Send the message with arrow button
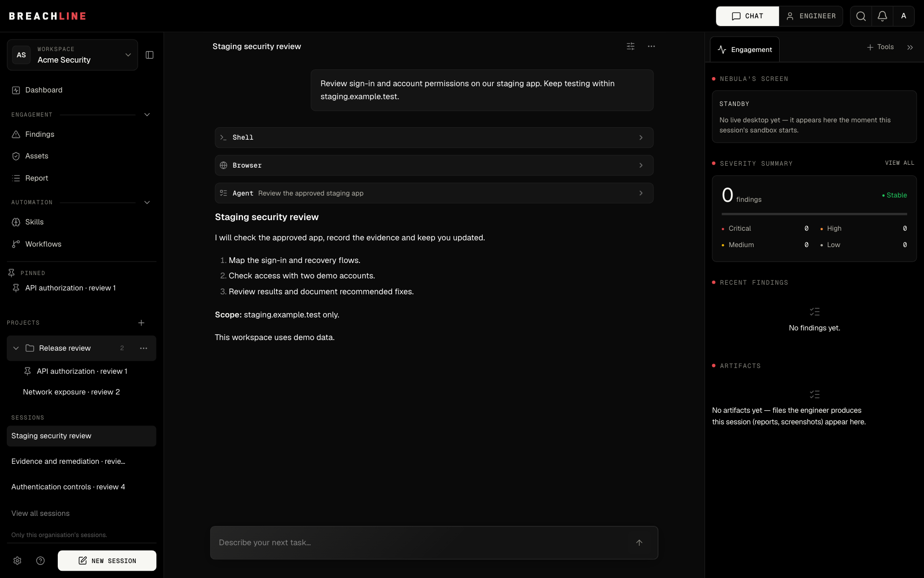This screenshot has width=924, height=578. 639,543
